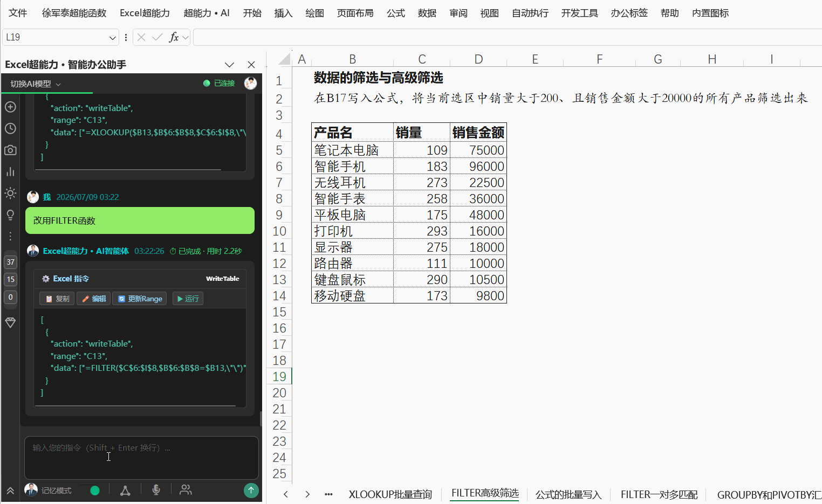The image size is (822, 504).
Task: Send the instruction with the green arrow button
Action: tap(251, 490)
